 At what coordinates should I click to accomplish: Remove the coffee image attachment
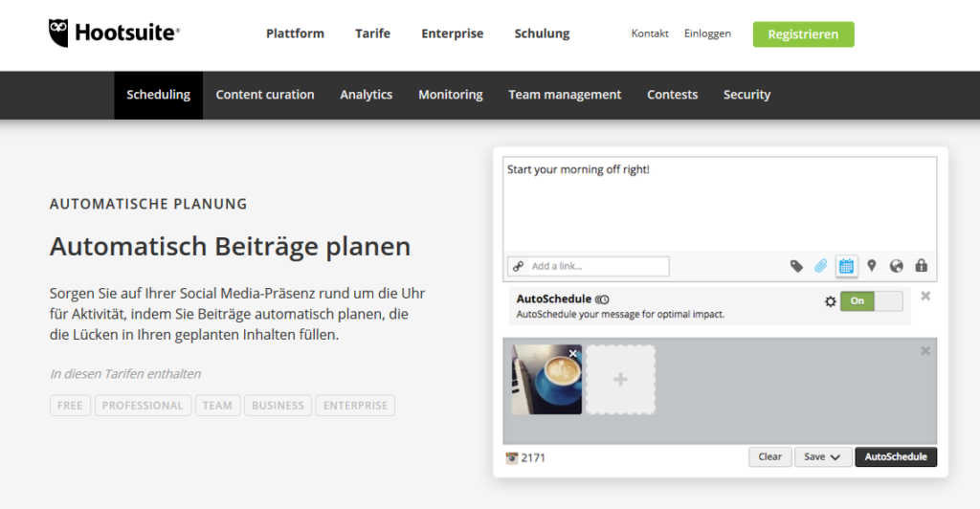click(572, 353)
